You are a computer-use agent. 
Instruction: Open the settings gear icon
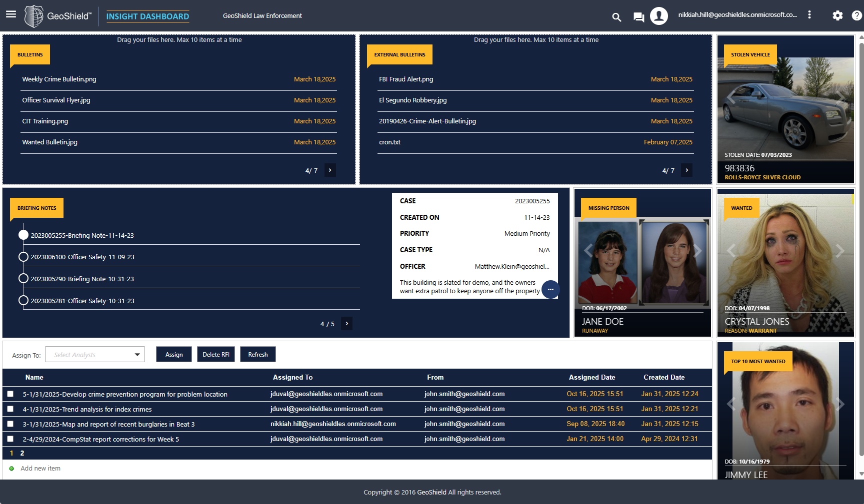pos(837,15)
